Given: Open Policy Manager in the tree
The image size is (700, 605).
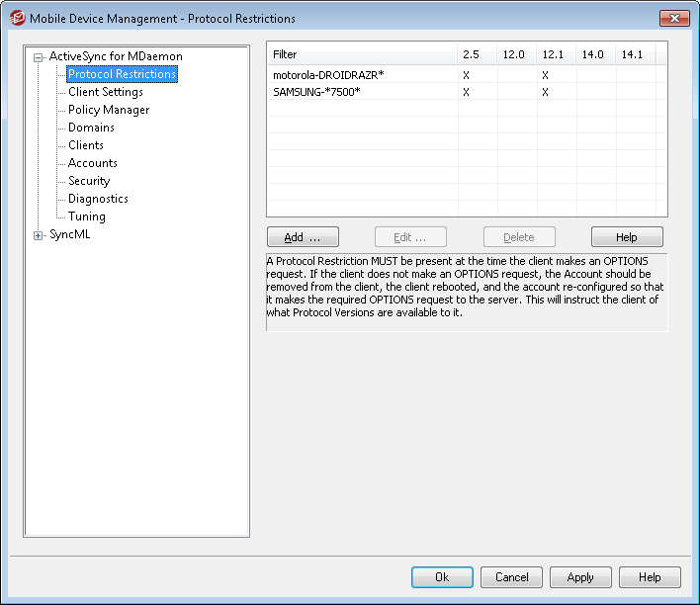Looking at the screenshot, I should coord(109,110).
